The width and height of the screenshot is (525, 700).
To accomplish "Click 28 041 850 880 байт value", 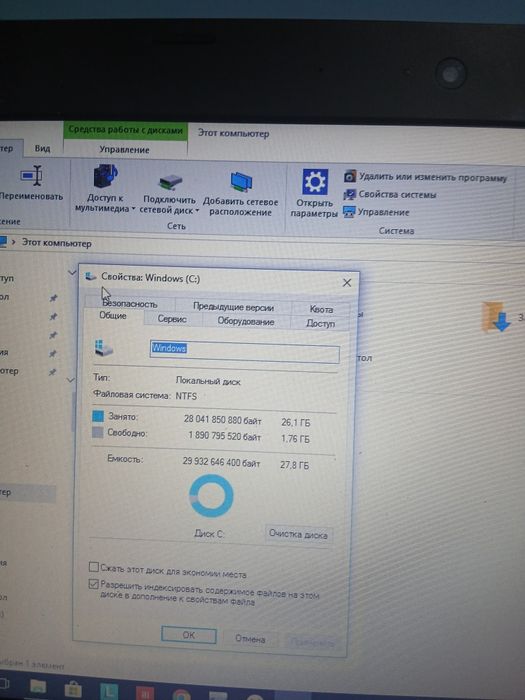I will (222, 420).
